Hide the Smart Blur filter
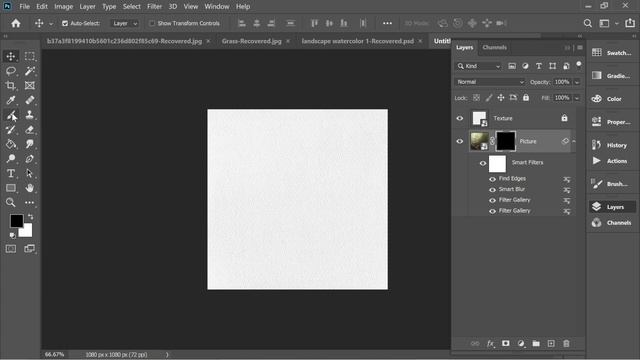This screenshot has width=640, height=360. point(492,190)
